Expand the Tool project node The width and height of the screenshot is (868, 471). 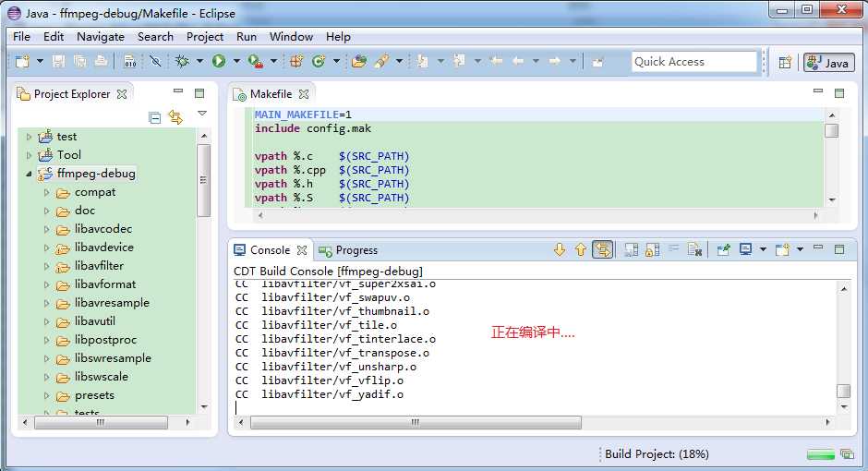[30, 155]
